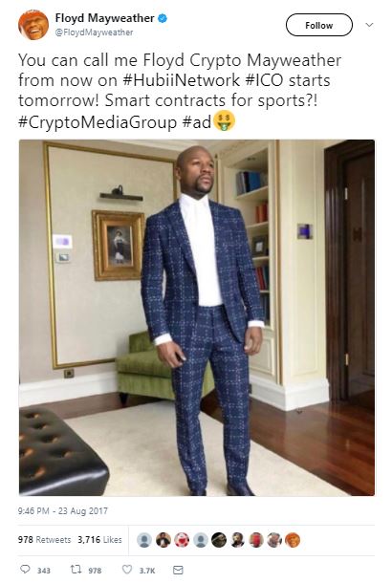
Task: Click the Follow button
Action: (x=318, y=25)
